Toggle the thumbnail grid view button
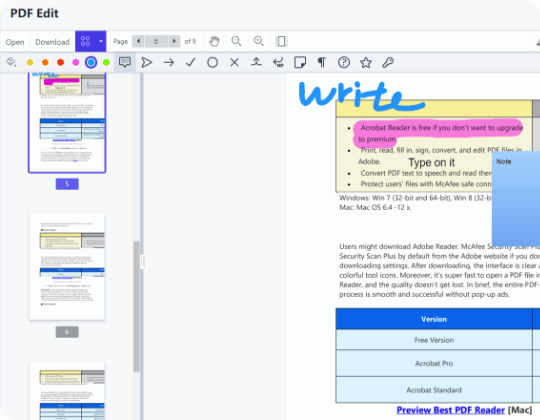Viewport: 540px width, 420px height. point(85,41)
